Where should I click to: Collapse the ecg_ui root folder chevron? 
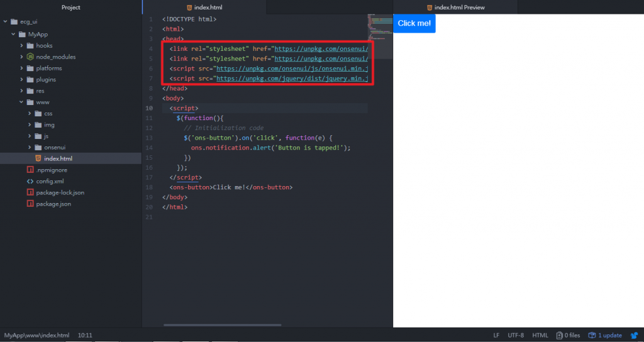(5, 22)
